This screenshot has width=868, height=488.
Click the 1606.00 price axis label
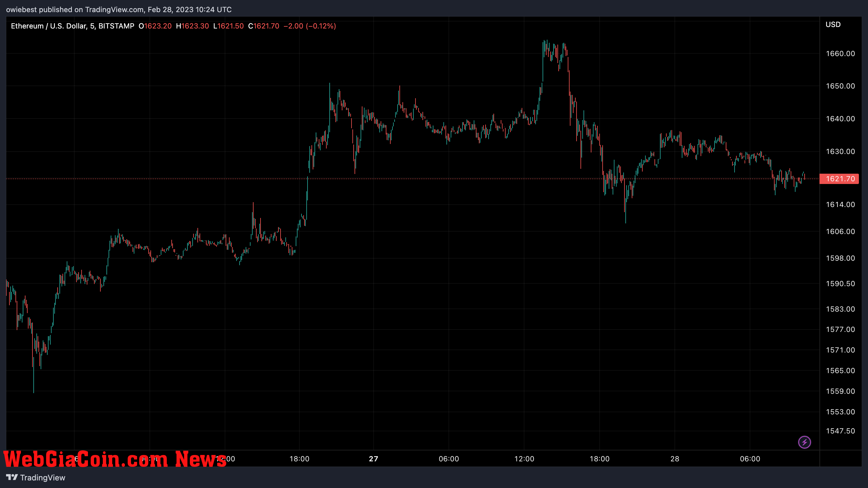click(840, 231)
